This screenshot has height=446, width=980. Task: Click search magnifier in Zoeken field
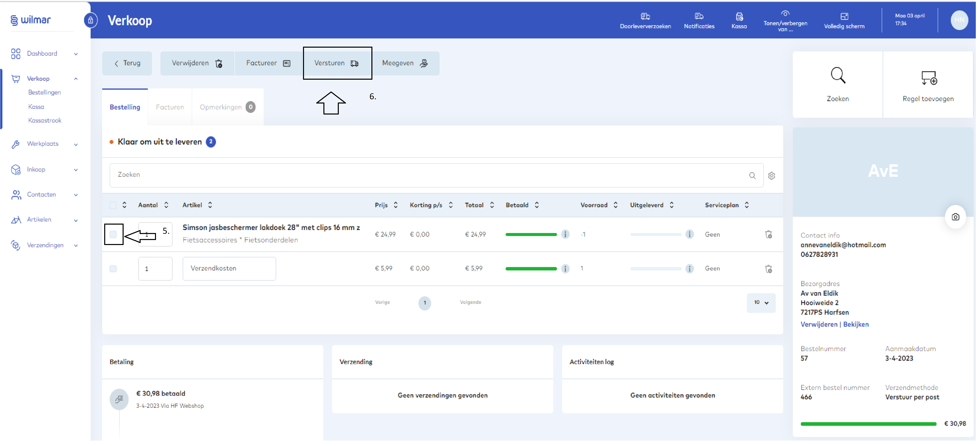756,176
